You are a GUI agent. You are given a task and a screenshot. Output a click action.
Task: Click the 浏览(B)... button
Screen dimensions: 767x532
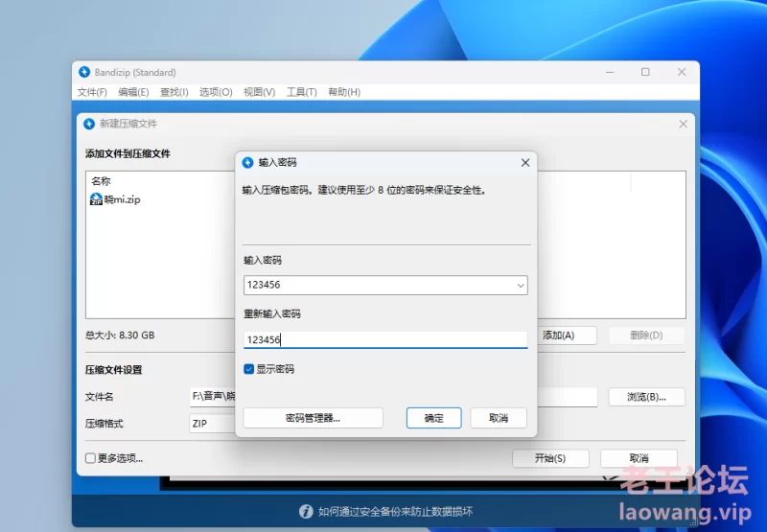pyautogui.click(x=646, y=397)
